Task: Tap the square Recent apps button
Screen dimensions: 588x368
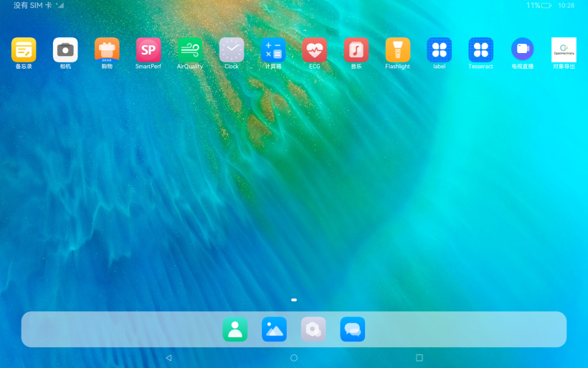Action: click(419, 357)
